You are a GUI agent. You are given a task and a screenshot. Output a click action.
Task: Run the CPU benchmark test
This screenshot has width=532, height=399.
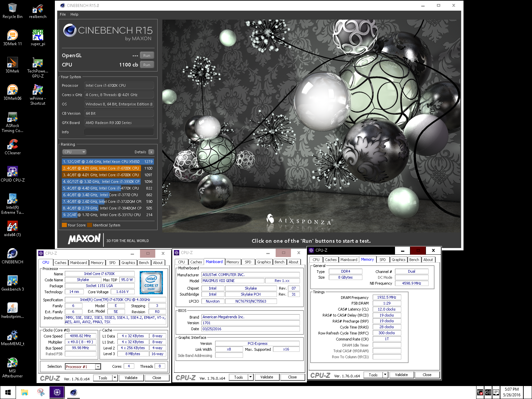[147, 65]
